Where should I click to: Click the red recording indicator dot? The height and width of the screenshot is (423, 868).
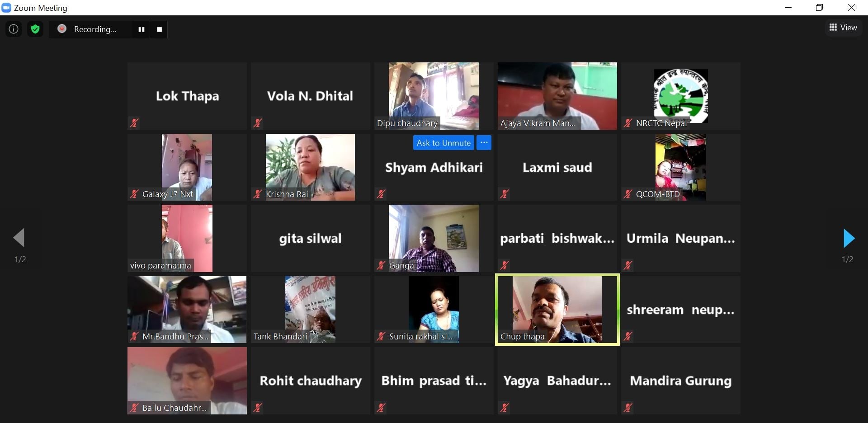pyautogui.click(x=62, y=29)
